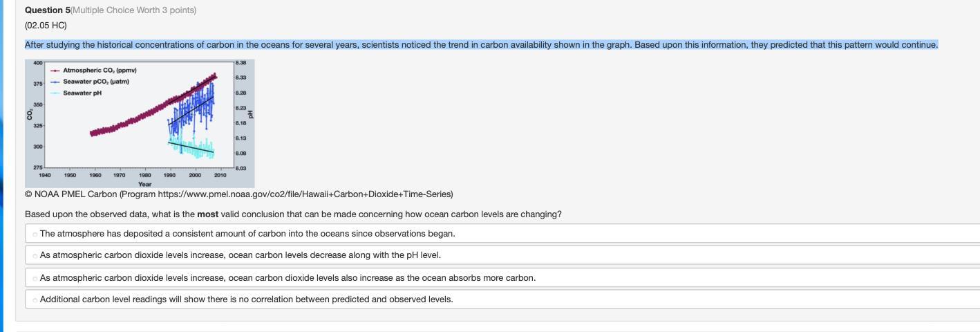
Task: Click the Seawater pCO₂ legend marker
Action: click(x=55, y=82)
